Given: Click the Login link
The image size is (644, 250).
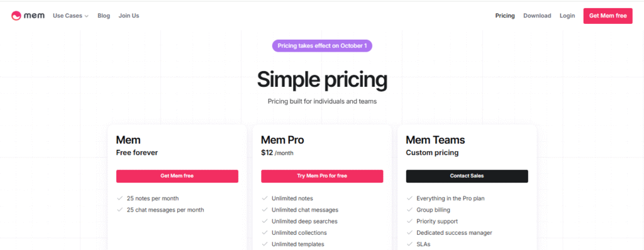Looking at the screenshot, I should coord(567,16).
